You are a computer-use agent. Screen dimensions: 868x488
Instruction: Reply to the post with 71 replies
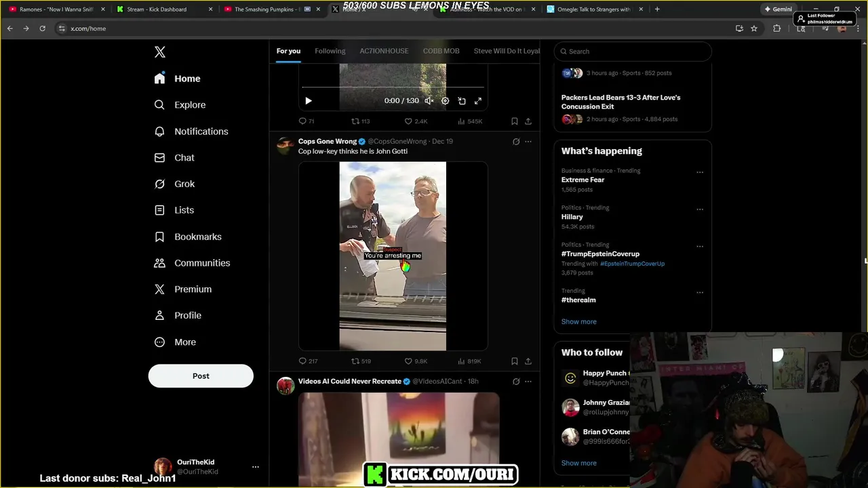[307, 121]
